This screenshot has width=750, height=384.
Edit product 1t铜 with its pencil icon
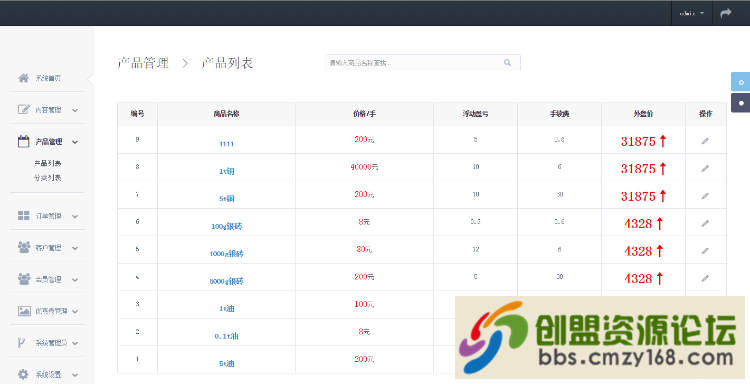click(x=705, y=168)
